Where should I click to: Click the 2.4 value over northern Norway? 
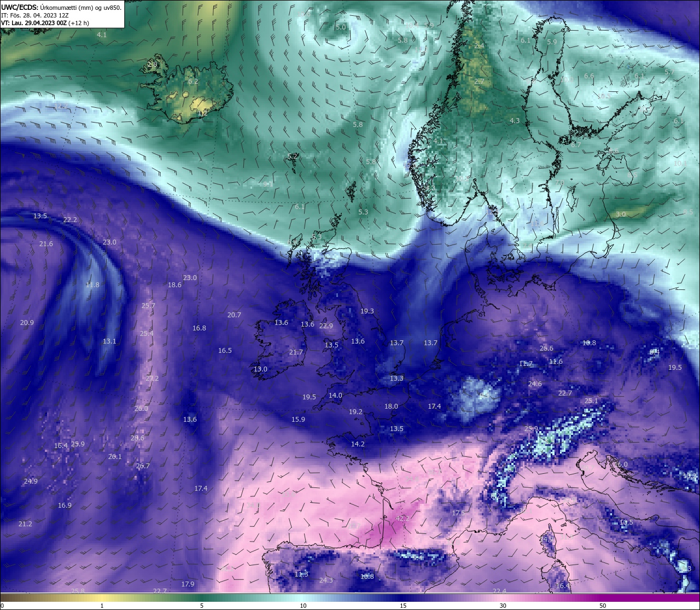tap(479, 46)
